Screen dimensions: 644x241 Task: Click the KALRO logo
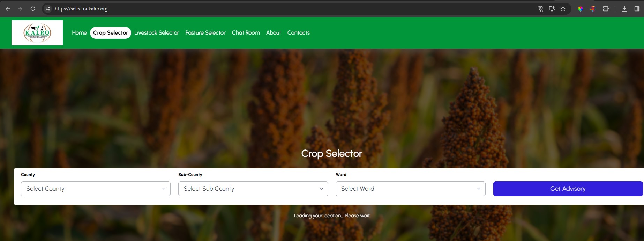tap(37, 33)
